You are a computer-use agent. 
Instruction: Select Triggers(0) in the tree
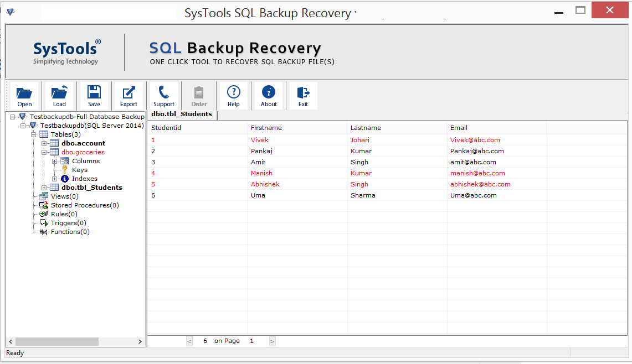click(69, 223)
